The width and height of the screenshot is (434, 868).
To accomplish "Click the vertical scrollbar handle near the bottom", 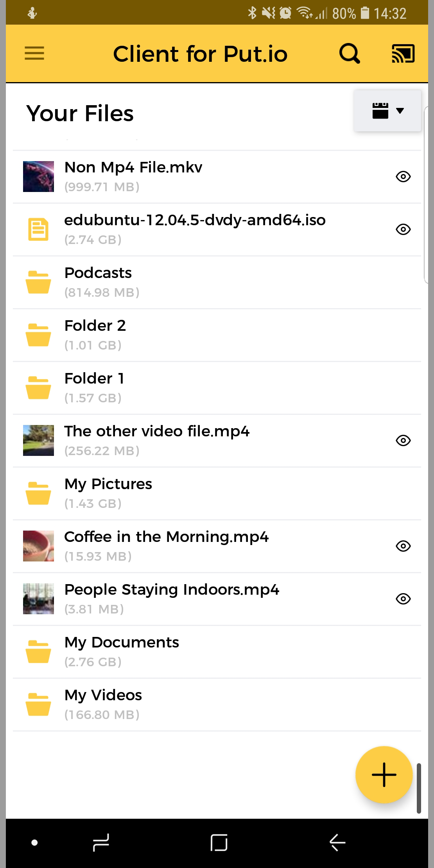I will pos(419,788).
